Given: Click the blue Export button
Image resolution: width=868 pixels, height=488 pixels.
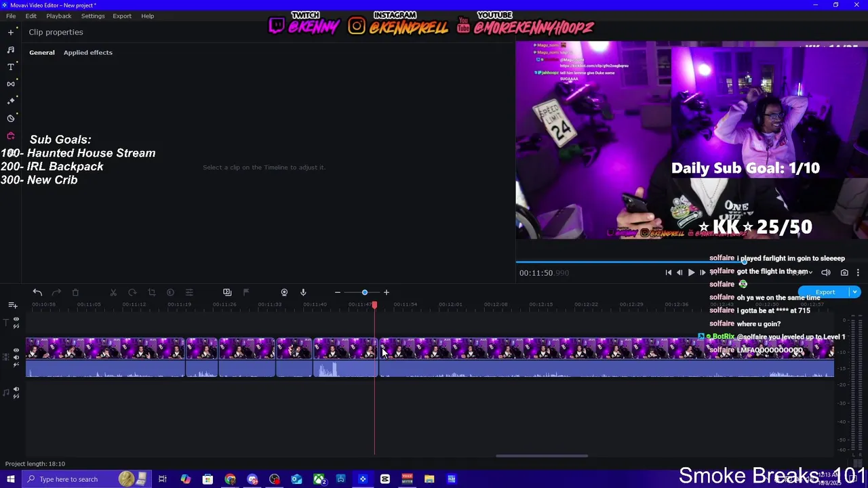Looking at the screenshot, I should point(825,292).
